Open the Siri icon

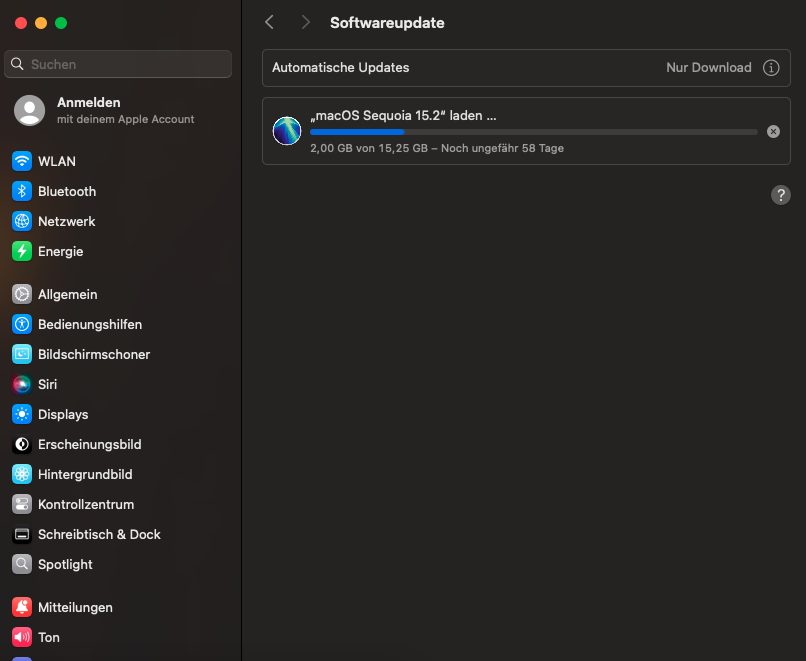22,384
